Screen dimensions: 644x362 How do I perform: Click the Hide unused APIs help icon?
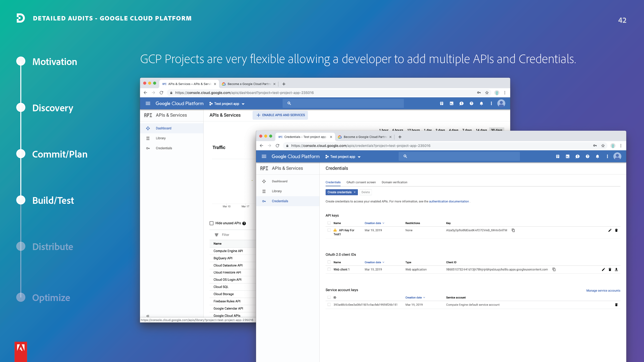point(244,223)
